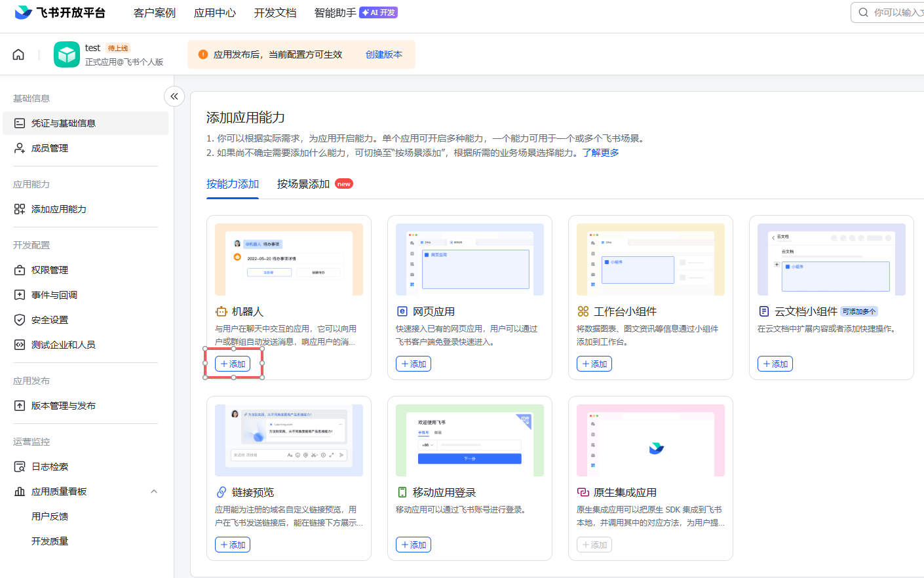Collapse the 应用质量看板 section chevron
Image resolution: width=924 pixels, height=578 pixels.
pyautogui.click(x=154, y=491)
